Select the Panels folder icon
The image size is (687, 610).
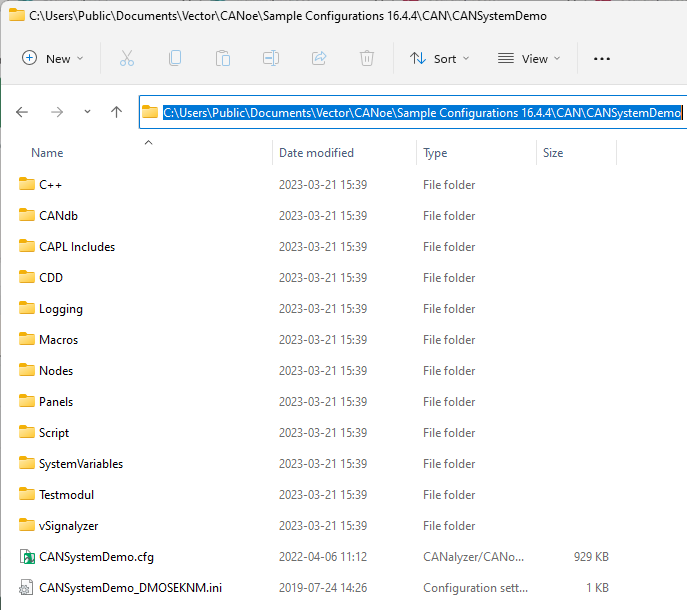click(x=27, y=401)
